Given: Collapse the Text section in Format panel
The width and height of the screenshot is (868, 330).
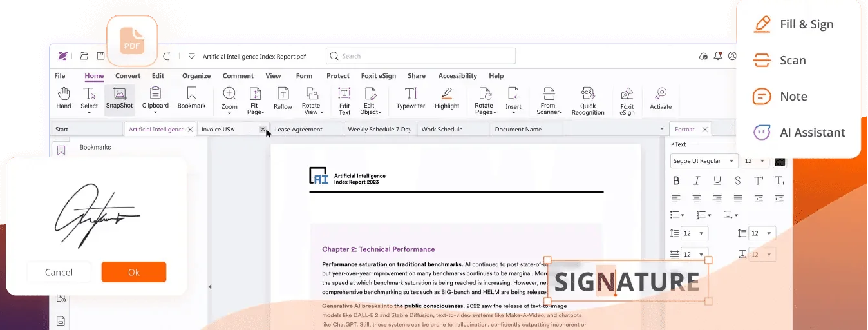Looking at the screenshot, I should click(673, 144).
